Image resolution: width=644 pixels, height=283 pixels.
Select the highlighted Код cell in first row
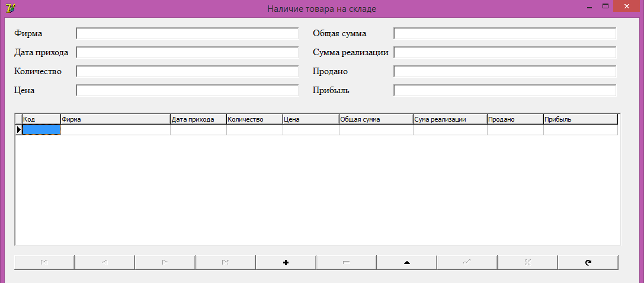pos(41,129)
